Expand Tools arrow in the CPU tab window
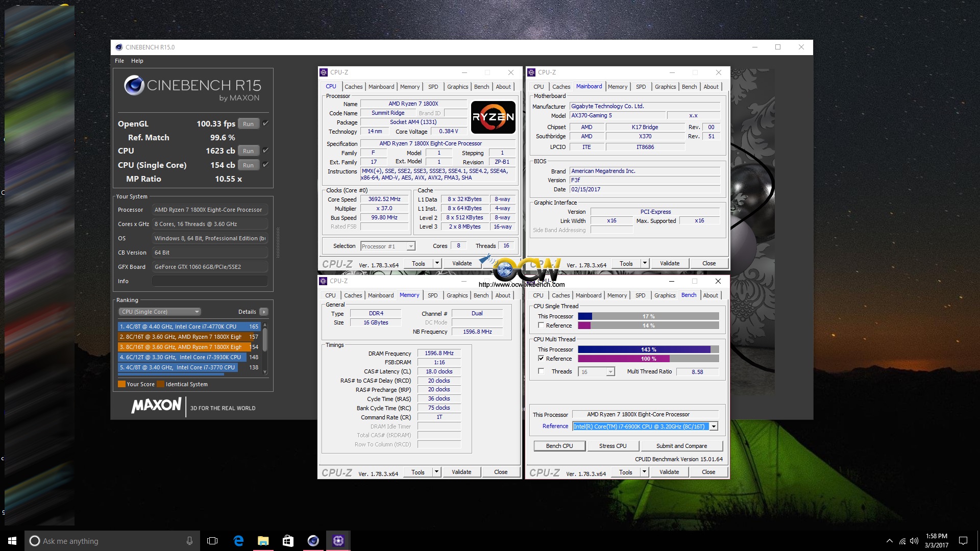Image resolution: width=980 pixels, height=551 pixels. [x=437, y=263]
